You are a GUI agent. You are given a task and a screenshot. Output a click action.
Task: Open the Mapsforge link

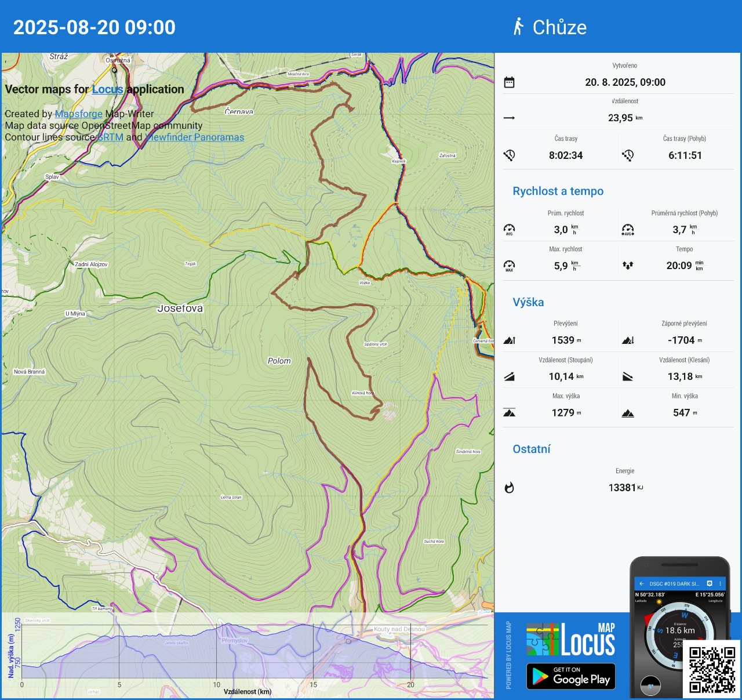78,114
